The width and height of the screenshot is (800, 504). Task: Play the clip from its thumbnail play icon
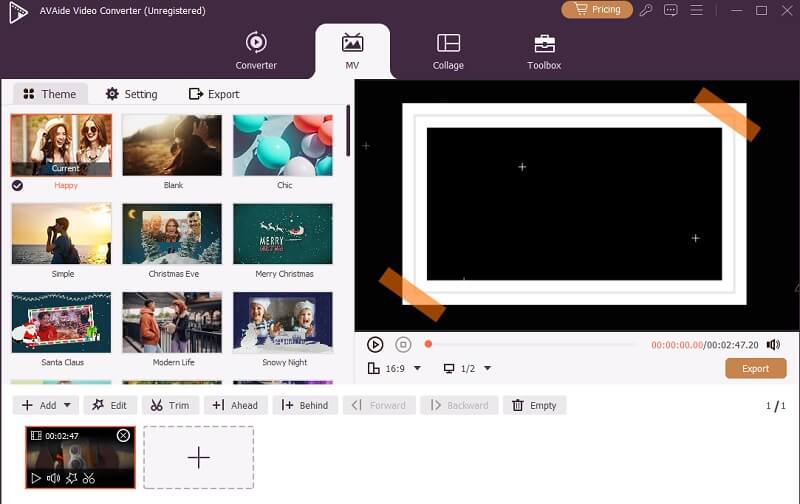pyautogui.click(x=36, y=479)
